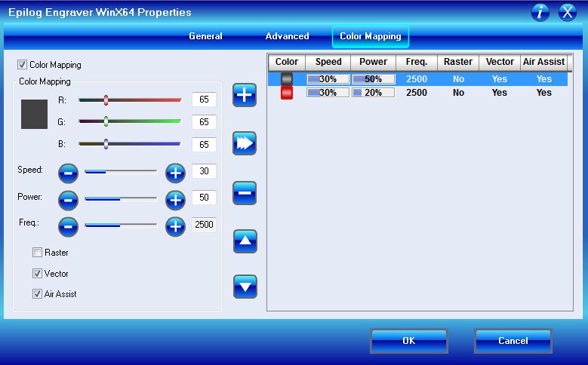Move selected color down with the down arrow
The image size is (588, 365).
[x=245, y=287]
